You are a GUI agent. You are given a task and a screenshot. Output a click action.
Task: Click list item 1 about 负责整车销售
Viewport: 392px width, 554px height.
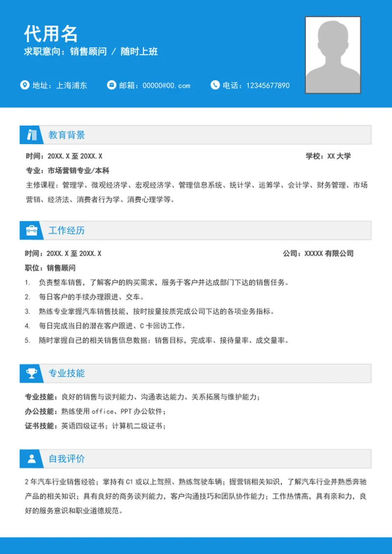pos(157,282)
